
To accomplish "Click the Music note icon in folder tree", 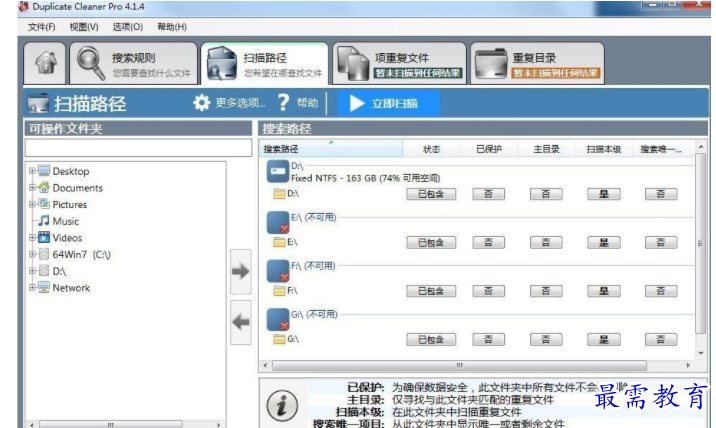I will pos(44,221).
